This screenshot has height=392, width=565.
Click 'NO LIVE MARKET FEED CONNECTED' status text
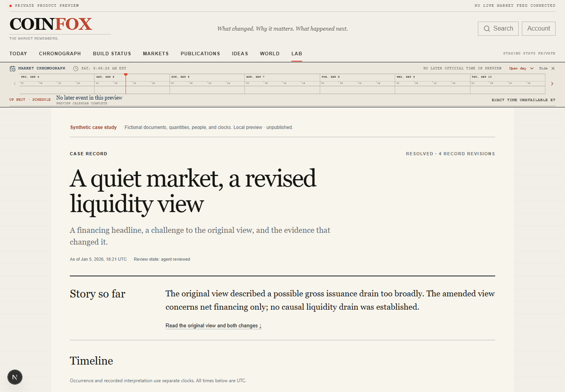(515, 6)
